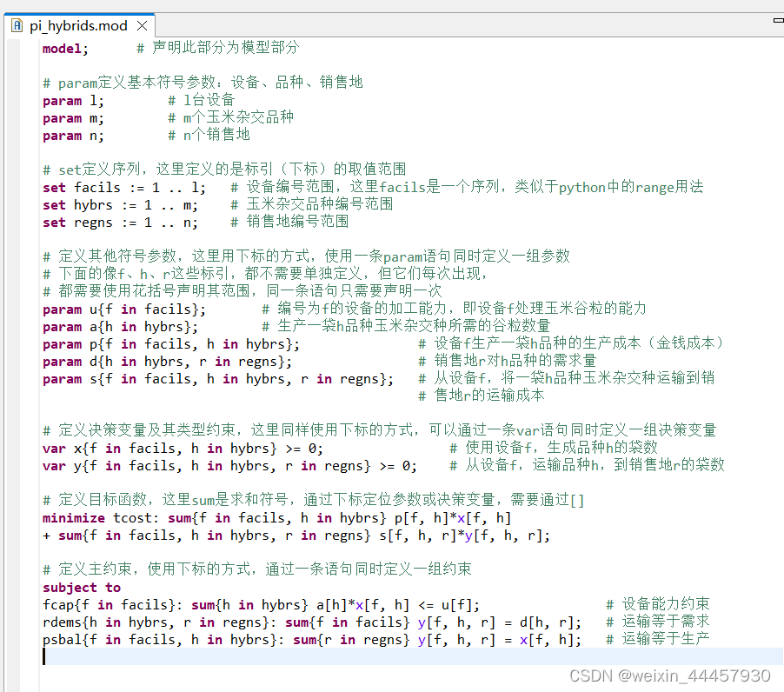Click the subject to keyword

point(82,587)
